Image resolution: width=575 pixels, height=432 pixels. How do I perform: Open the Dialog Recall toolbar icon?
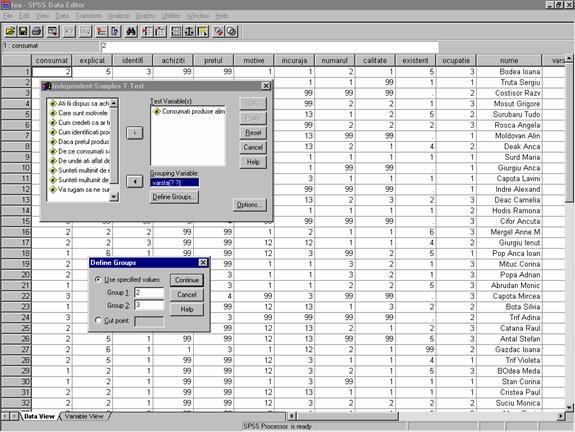point(53,32)
